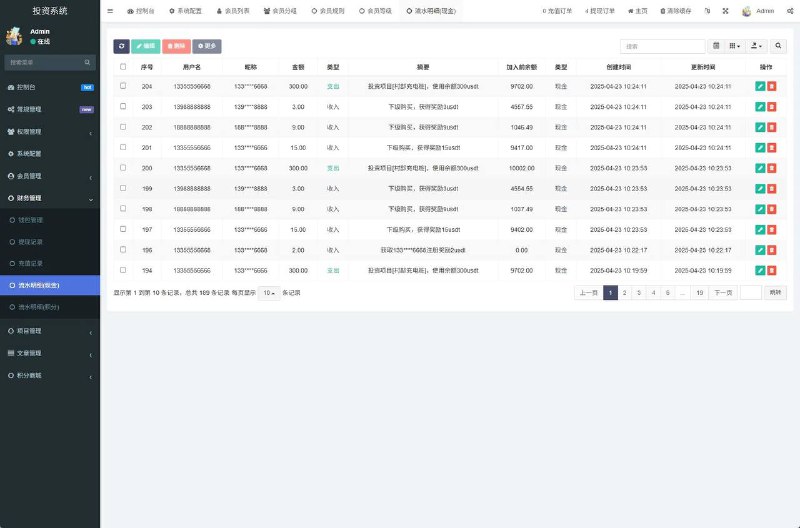The height and width of the screenshot is (528, 800).
Task: Click the red 删除 button in the toolbar
Action: [177, 46]
